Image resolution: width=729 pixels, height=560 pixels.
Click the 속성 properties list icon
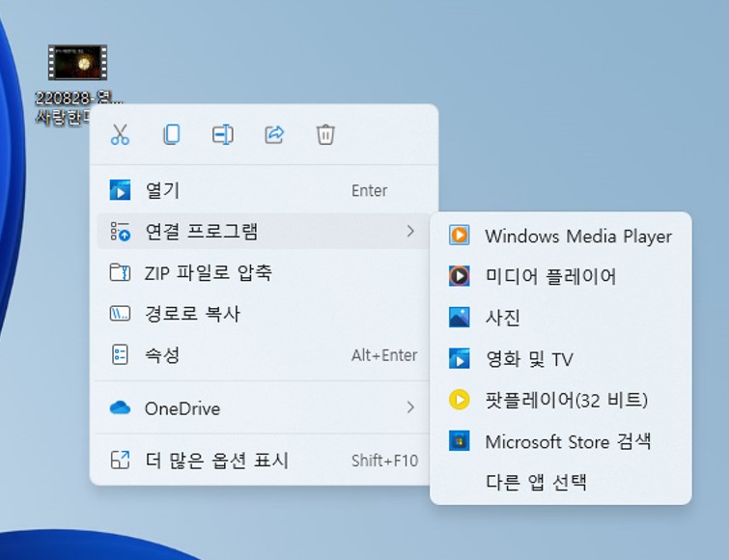[x=120, y=354]
